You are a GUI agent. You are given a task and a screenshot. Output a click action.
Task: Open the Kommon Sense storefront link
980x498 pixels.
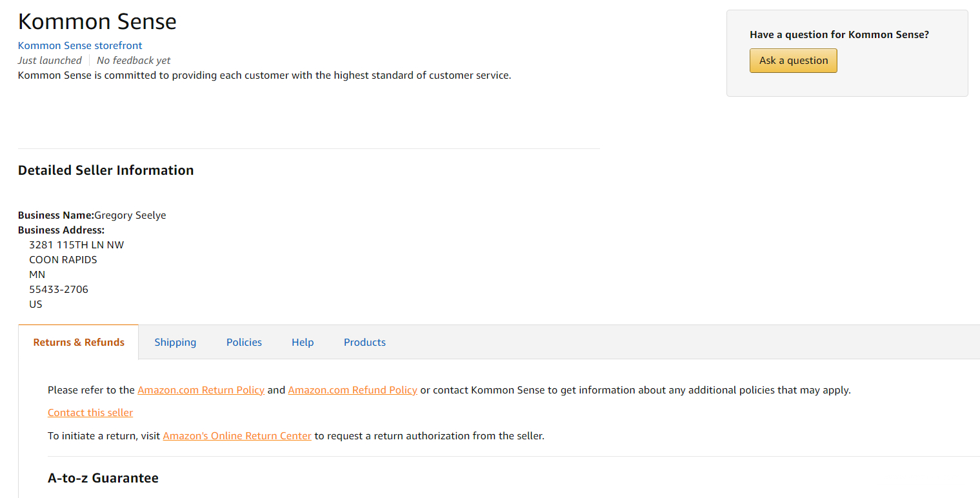coord(80,46)
